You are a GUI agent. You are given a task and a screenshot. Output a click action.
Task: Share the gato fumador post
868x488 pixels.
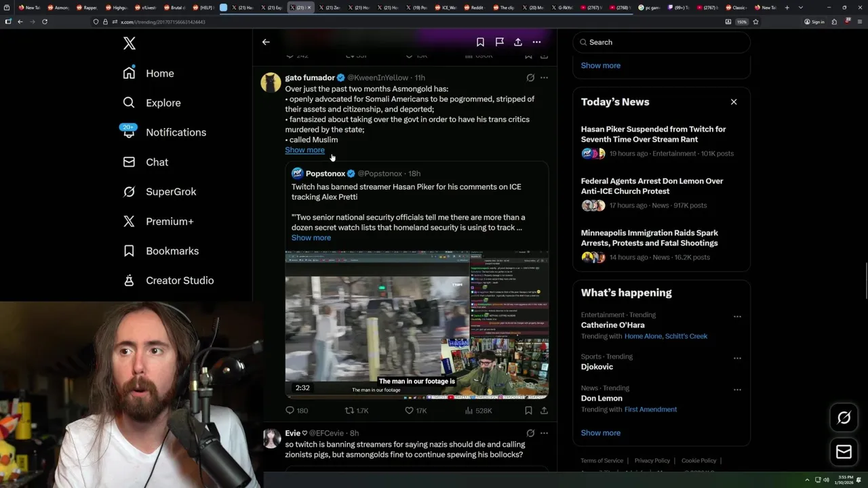pyautogui.click(x=544, y=411)
